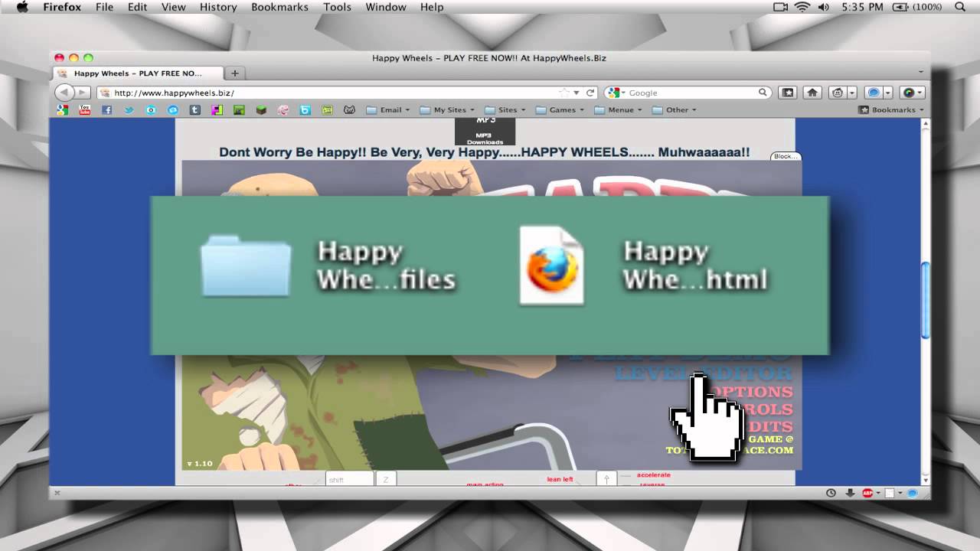Click the Wi-Fi status icon

[x=802, y=7]
